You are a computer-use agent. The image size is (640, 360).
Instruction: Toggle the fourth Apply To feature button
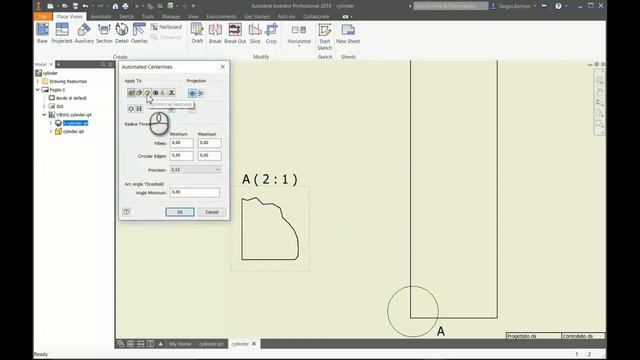click(156, 93)
